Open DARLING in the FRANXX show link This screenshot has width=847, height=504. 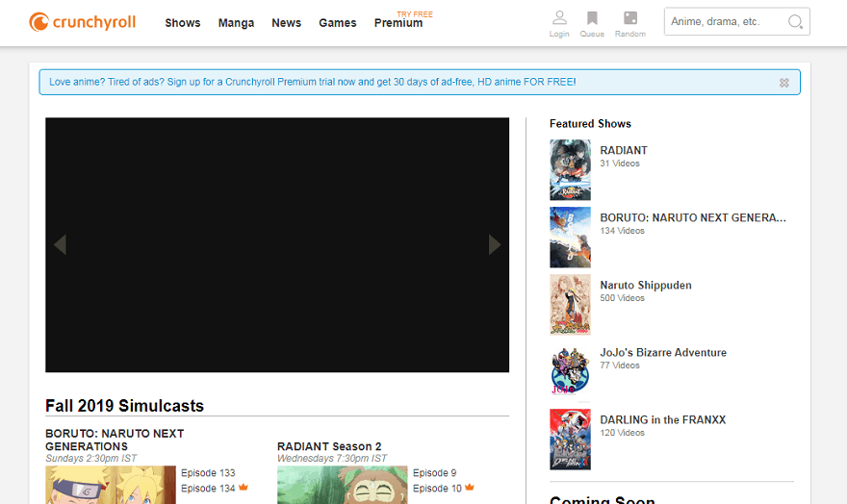[662, 420]
